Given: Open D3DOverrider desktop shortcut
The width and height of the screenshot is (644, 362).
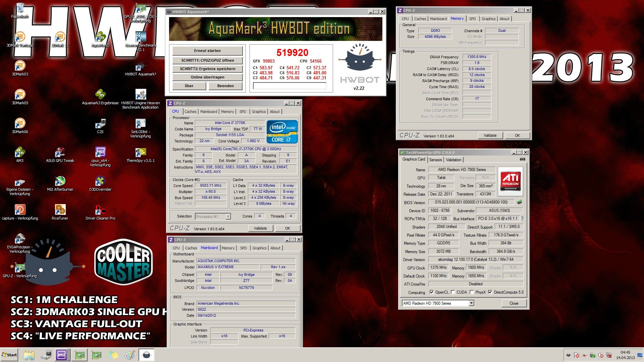Looking at the screenshot, I should 100,183.
